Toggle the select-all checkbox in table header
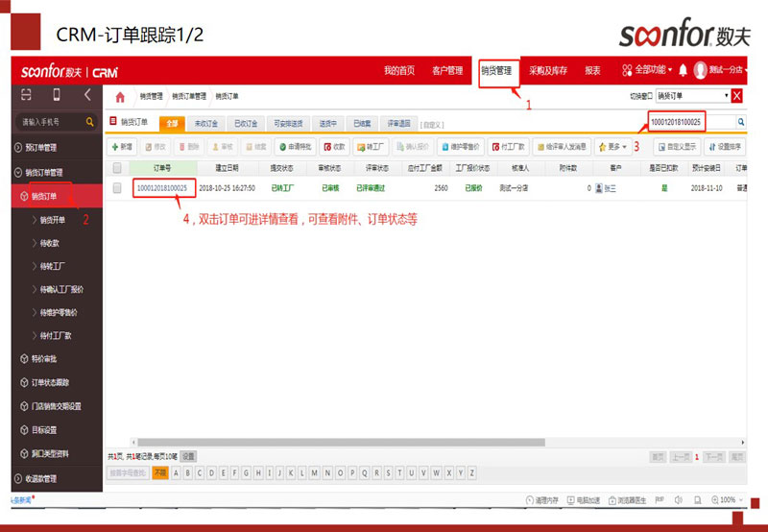The width and height of the screenshot is (768, 532). pos(117,168)
